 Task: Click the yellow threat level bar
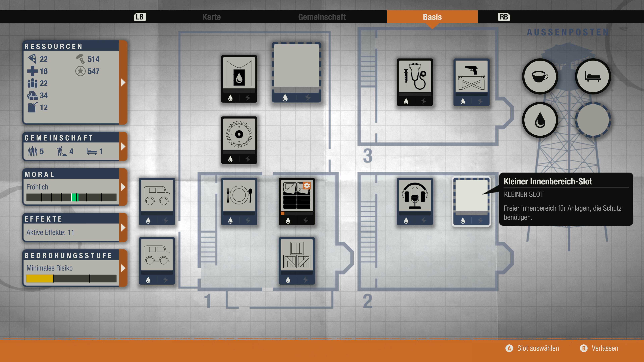[x=71, y=279]
